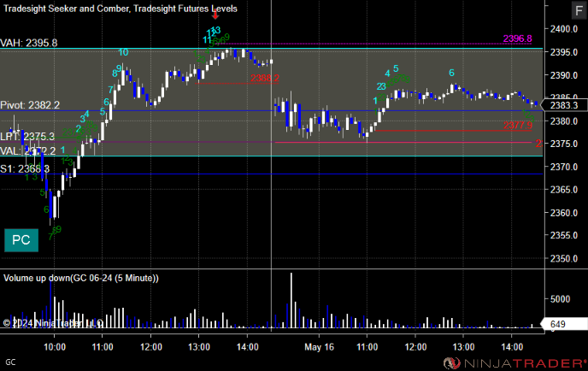Click the cyan count 10 near VAH line

pyautogui.click(x=123, y=52)
